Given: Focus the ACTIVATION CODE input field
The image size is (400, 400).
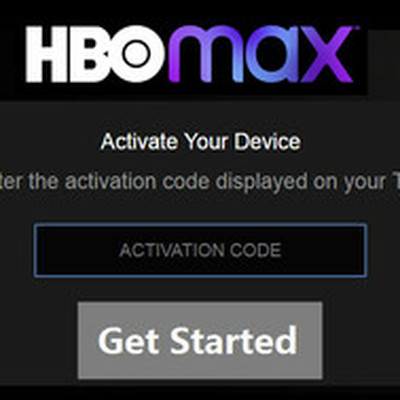Looking at the screenshot, I should [x=200, y=250].
